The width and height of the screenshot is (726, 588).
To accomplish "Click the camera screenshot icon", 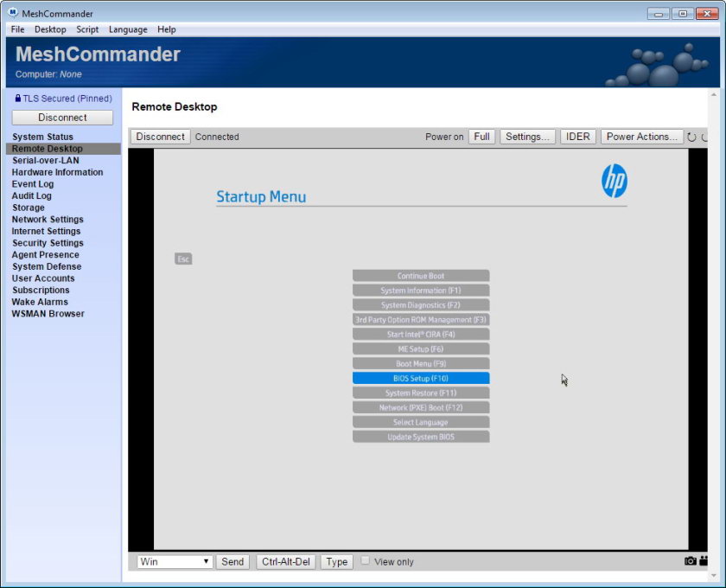I will click(690, 561).
